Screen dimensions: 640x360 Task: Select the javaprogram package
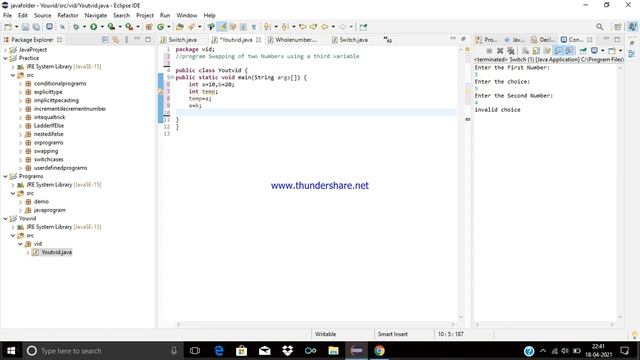pos(49,210)
